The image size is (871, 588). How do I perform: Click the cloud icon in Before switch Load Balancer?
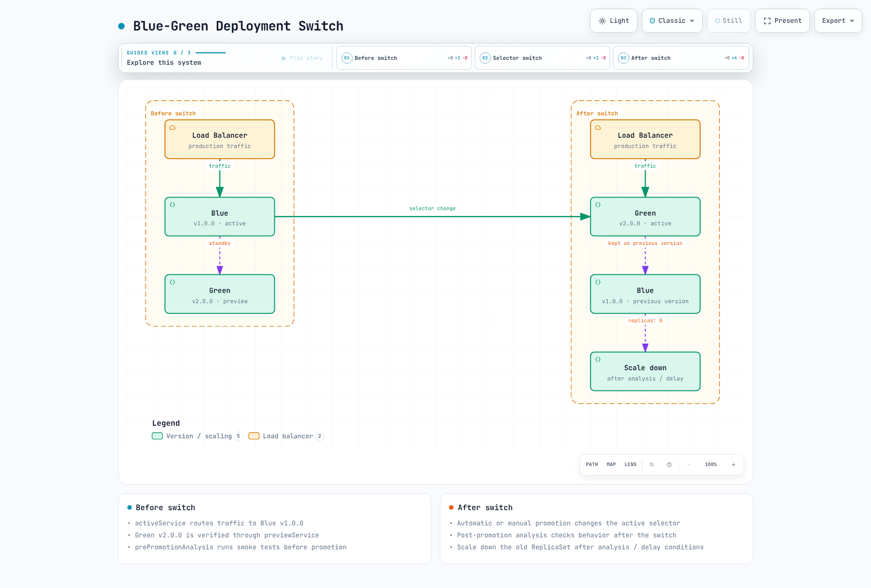173,127
